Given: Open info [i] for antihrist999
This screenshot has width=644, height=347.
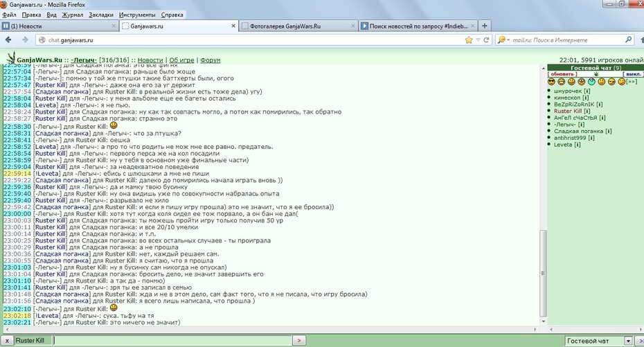Looking at the screenshot, I should coord(591,138).
